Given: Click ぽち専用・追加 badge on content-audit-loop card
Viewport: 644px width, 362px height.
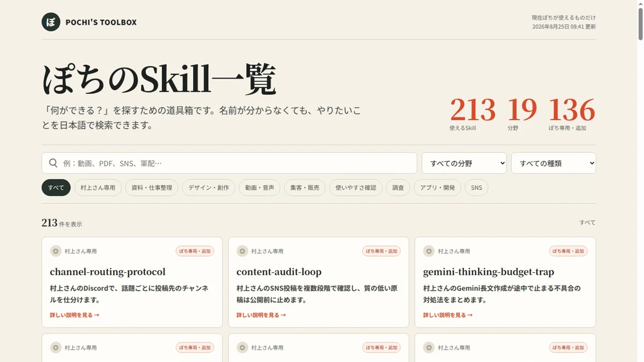Looking at the screenshot, I should (x=382, y=251).
